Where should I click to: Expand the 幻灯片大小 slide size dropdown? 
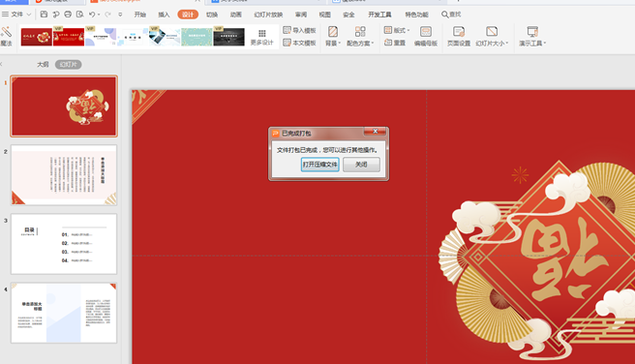(x=492, y=37)
